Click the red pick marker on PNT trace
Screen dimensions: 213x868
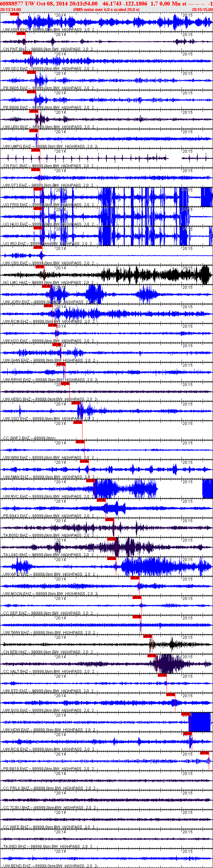click(20, 34)
